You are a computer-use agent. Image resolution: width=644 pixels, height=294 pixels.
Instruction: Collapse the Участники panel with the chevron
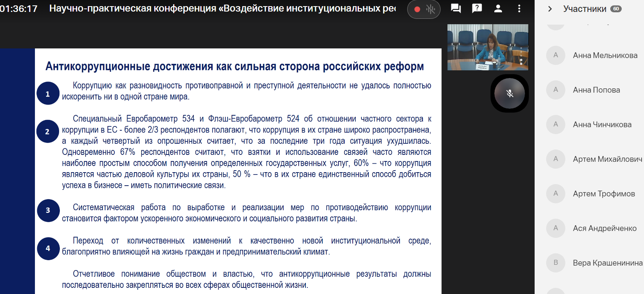(550, 9)
